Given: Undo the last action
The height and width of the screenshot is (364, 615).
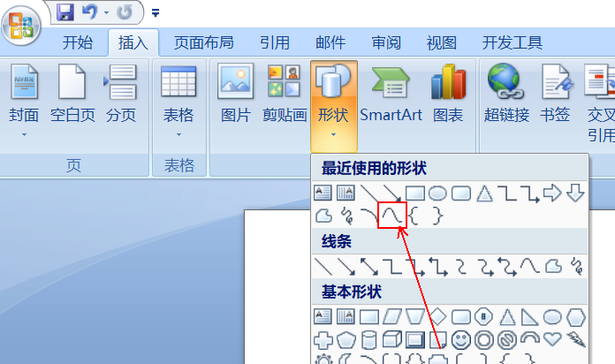Looking at the screenshot, I should [90, 12].
